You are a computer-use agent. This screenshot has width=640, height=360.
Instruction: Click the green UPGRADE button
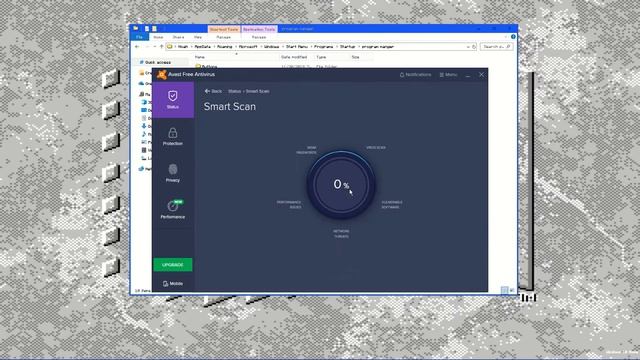[173, 264]
